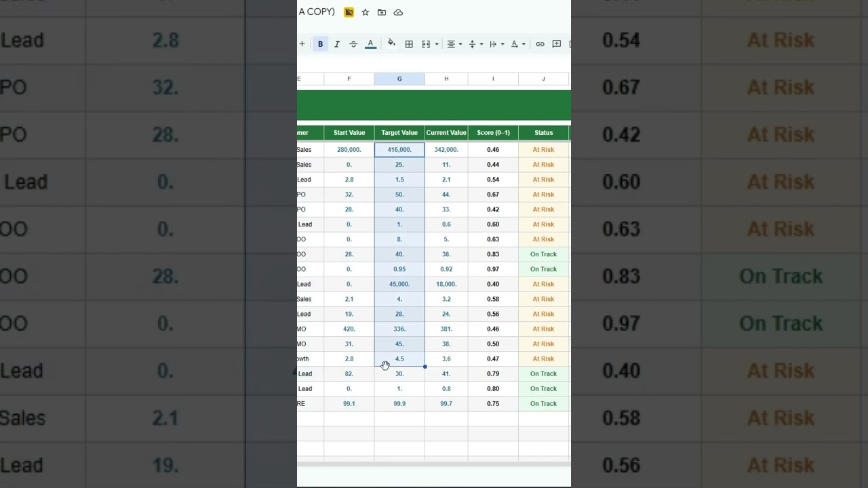The height and width of the screenshot is (488, 868).
Task: Select score cell 0.44
Action: point(493,165)
